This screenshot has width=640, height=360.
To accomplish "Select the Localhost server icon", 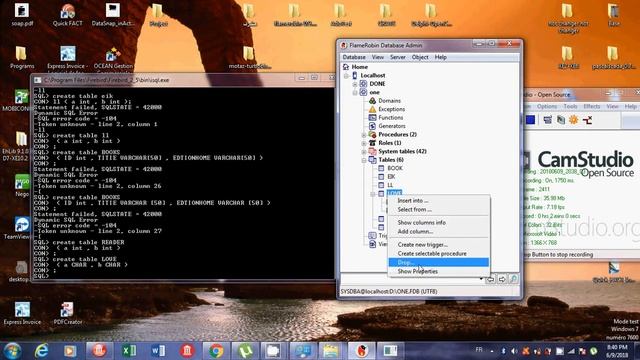I will pyautogui.click(x=355, y=75).
